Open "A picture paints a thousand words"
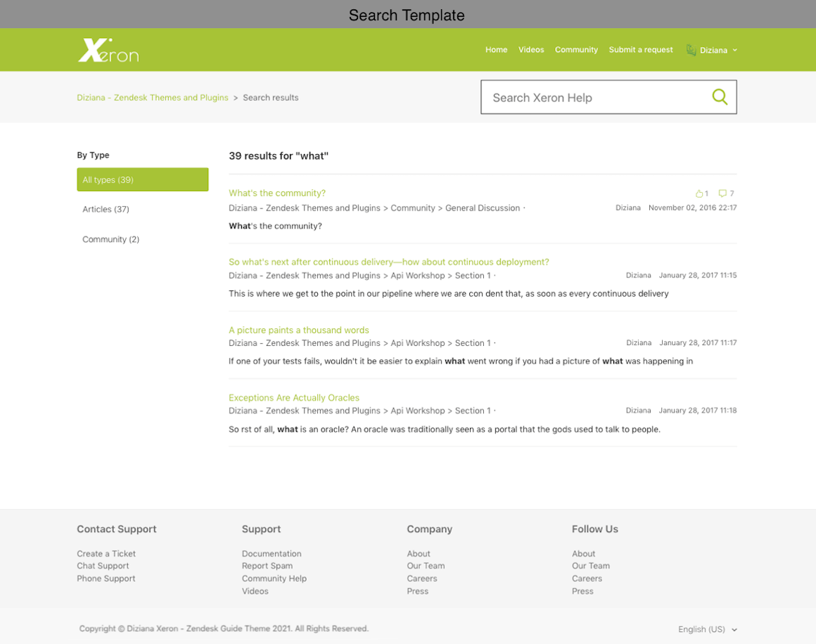The width and height of the screenshot is (816, 644). pos(298,330)
